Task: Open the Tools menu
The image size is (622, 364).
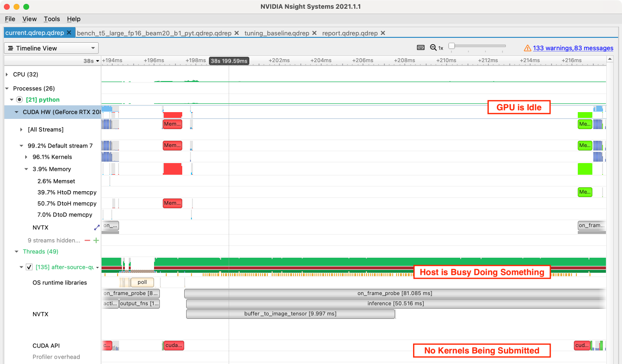Action: [x=52, y=19]
